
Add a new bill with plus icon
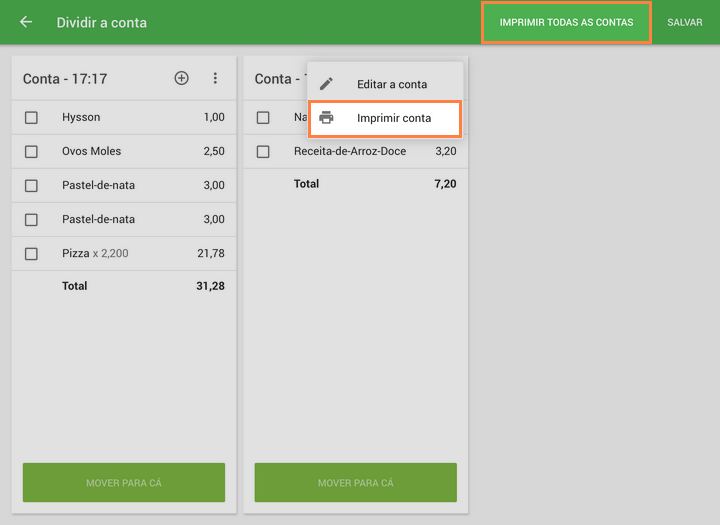pos(181,78)
